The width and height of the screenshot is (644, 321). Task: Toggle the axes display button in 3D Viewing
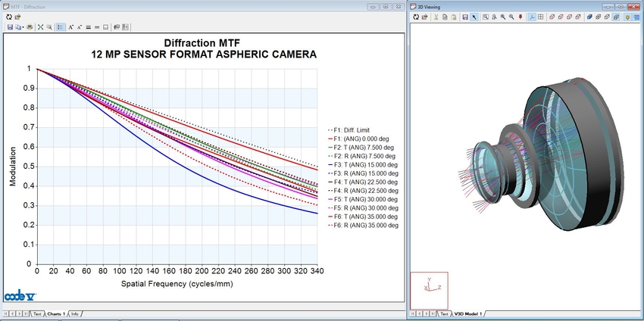pyautogui.click(x=531, y=17)
